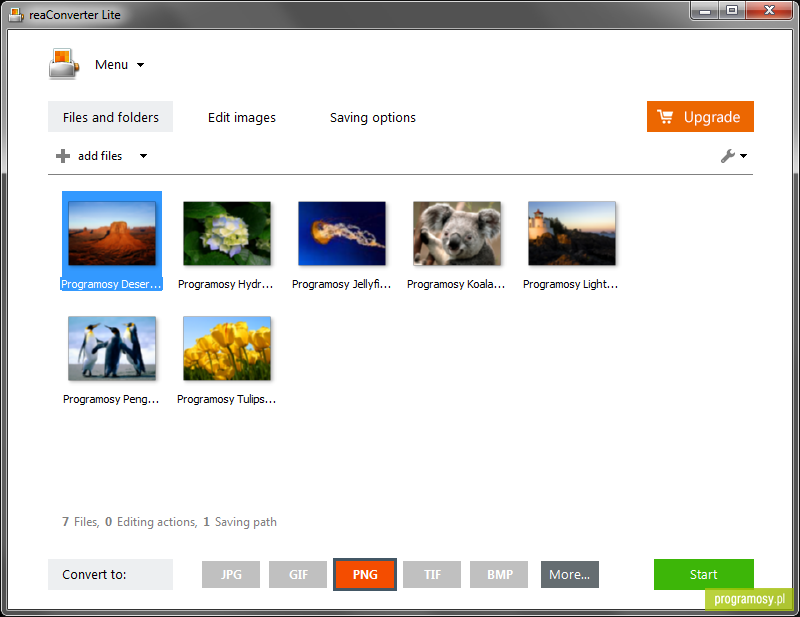
Task: Choose PNG as output format
Action: point(365,575)
